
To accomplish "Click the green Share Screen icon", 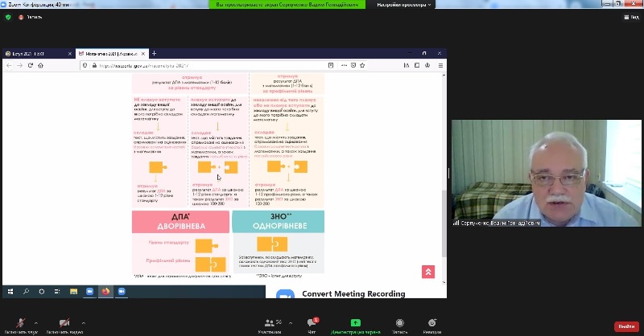I will [355, 322].
